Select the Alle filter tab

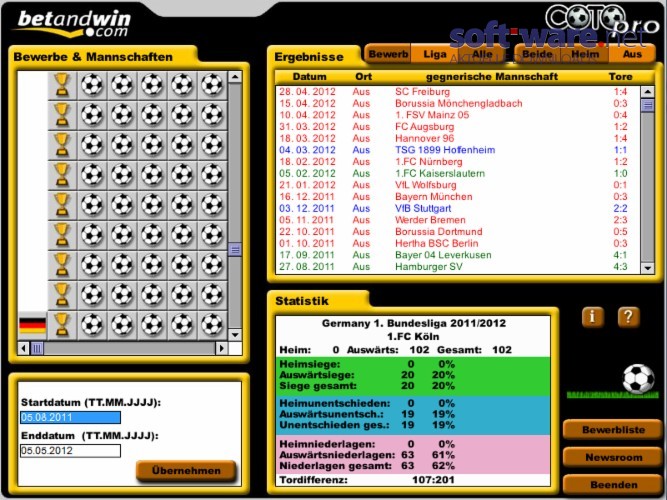[482, 54]
